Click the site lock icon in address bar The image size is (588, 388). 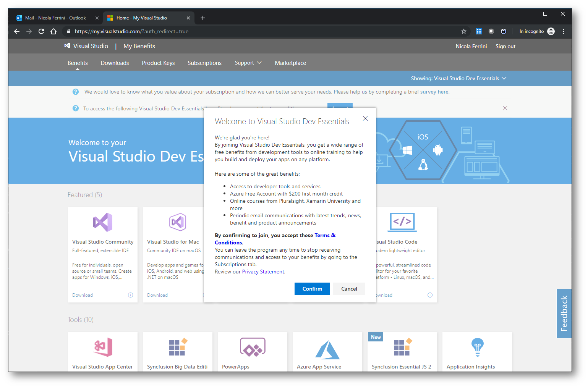click(x=69, y=31)
